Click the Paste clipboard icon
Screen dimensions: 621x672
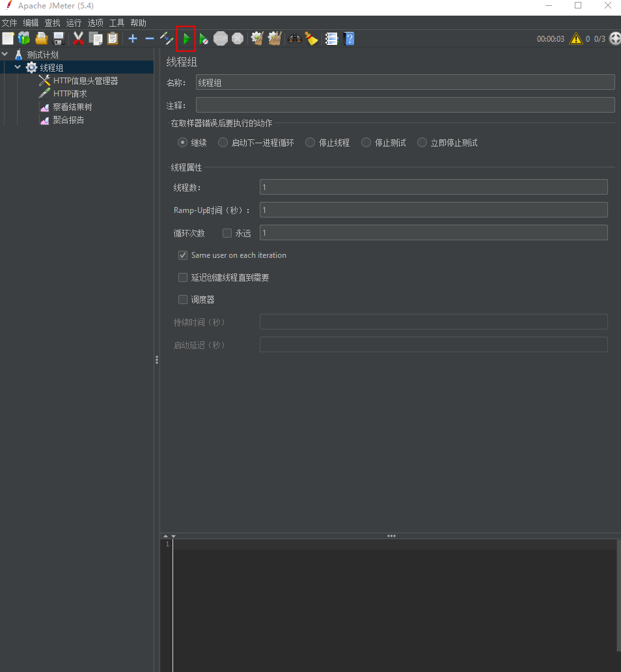[x=112, y=38]
